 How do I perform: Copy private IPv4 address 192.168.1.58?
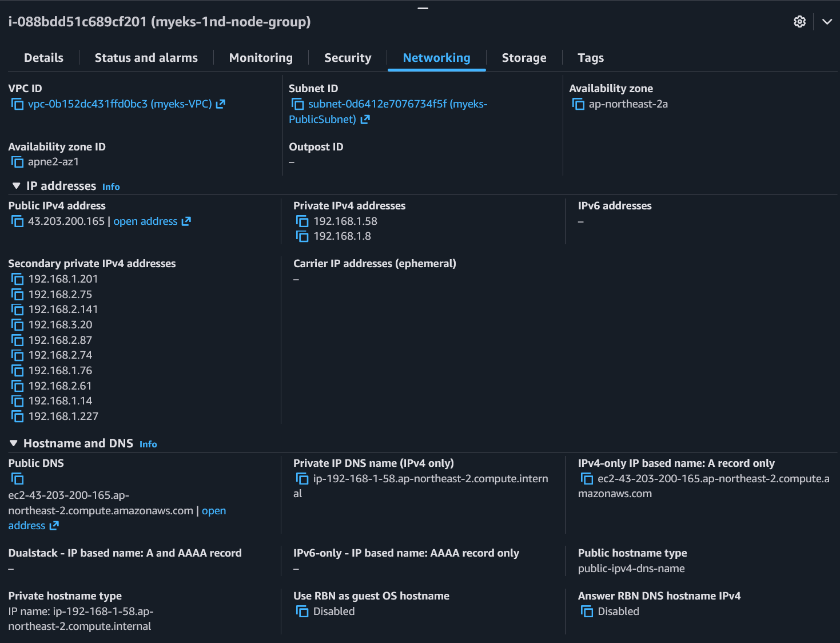click(302, 221)
